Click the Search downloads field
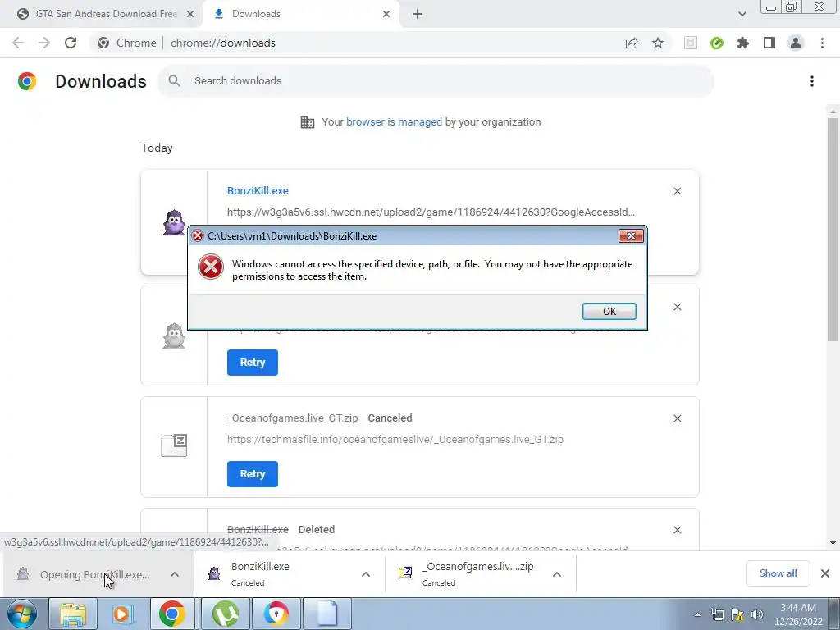 tap(436, 81)
